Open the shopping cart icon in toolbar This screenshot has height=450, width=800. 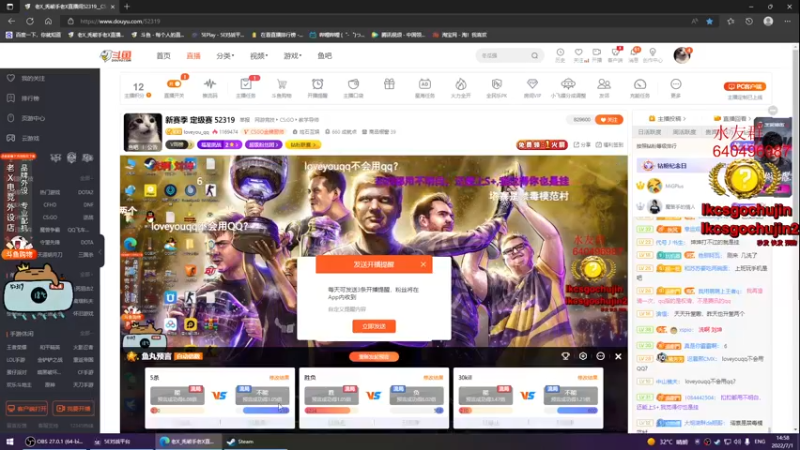(282, 84)
